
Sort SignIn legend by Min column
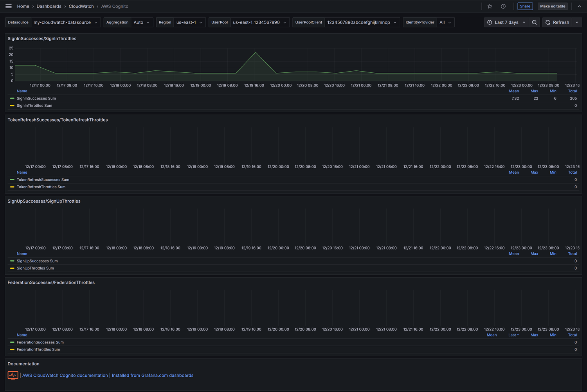tap(553, 91)
